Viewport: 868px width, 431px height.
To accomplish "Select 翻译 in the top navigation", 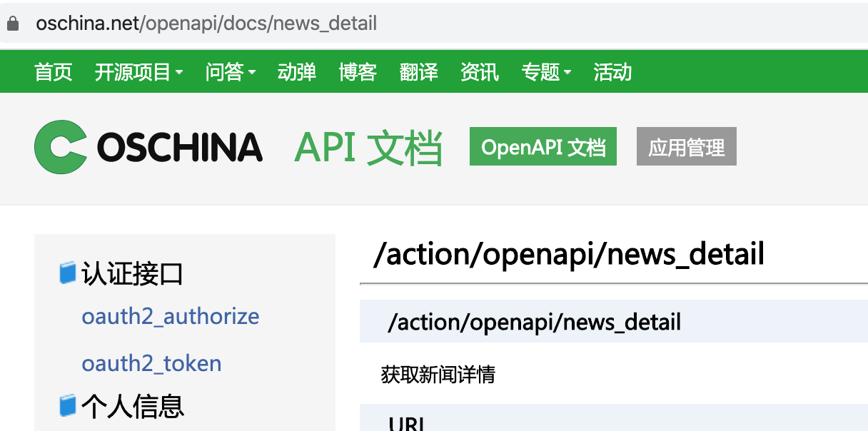I will tap(419, 72).
